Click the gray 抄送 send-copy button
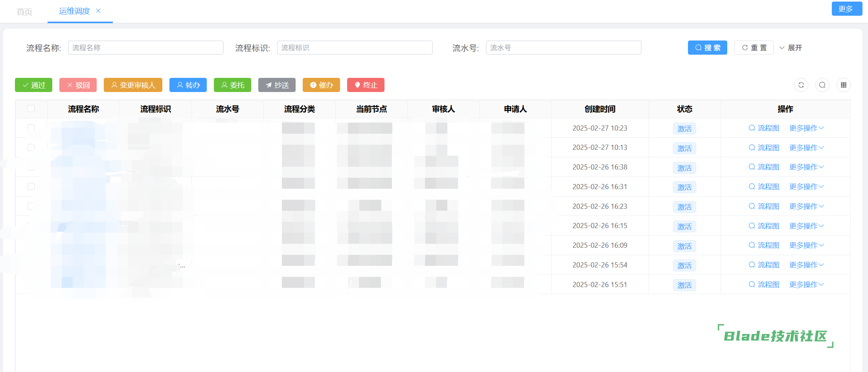 click(x=277, y=85)
